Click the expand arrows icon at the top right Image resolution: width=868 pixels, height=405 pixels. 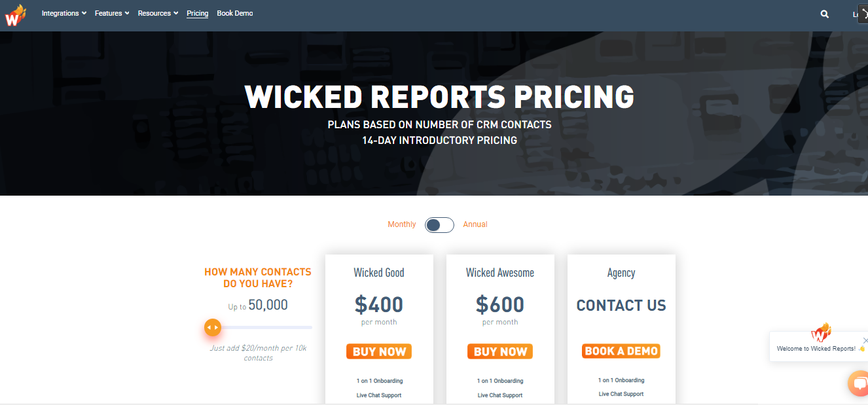pyautogui.click(x=863, y=13)
